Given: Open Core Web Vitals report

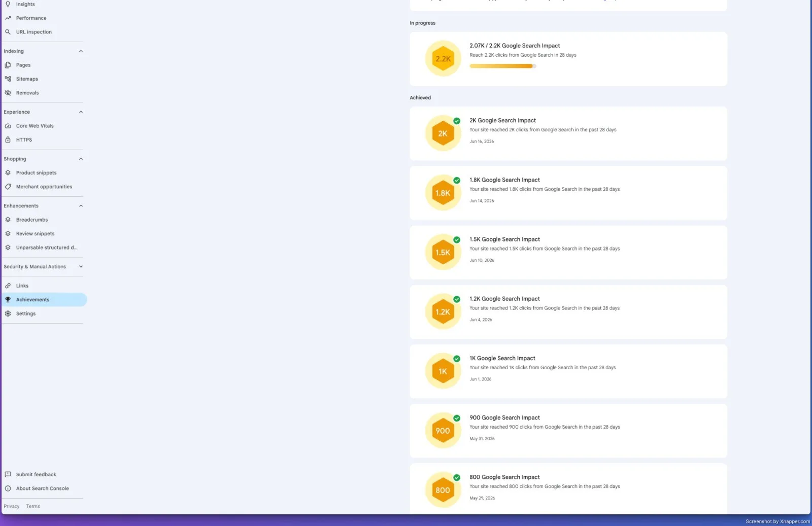Looking at the screenshot, I should (x=35, y=126).
